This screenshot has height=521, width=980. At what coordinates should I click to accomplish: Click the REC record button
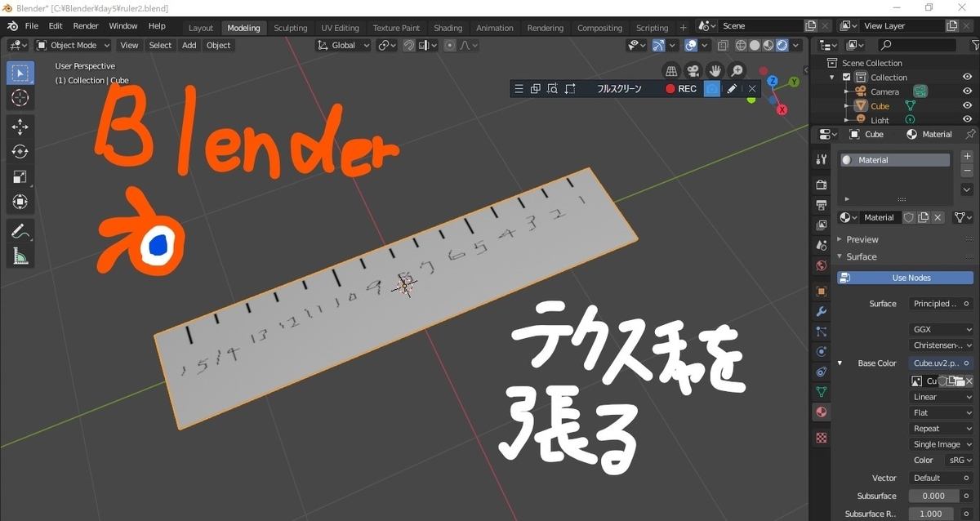pos(680,88)
